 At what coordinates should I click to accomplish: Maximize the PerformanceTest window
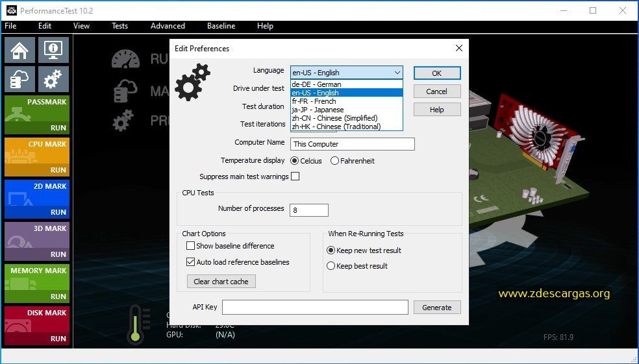(x=593, y=10)
